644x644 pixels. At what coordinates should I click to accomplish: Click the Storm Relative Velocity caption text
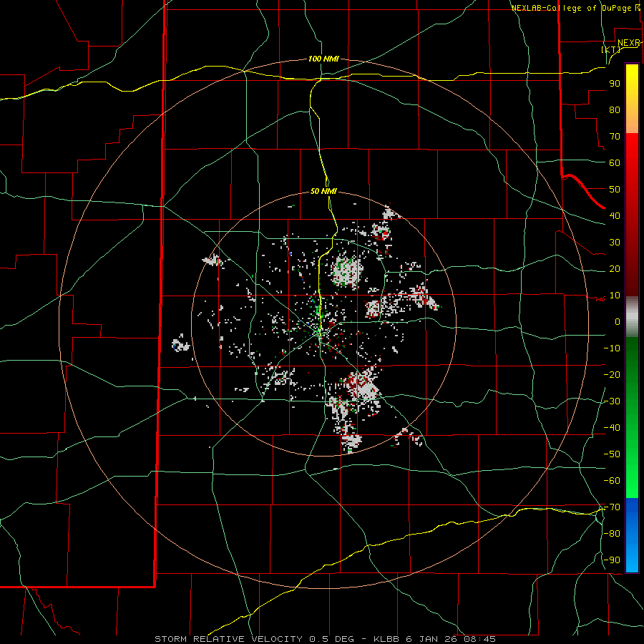tap(228, 639)
